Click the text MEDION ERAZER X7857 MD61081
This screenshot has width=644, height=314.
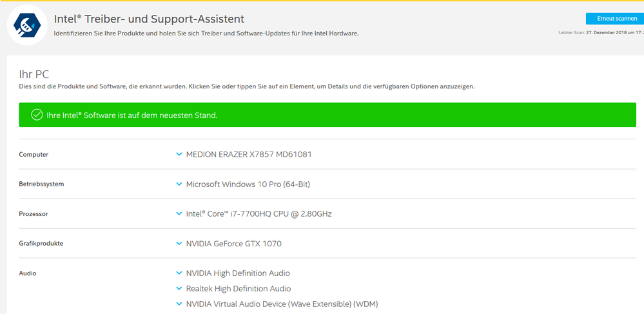[249, 155]
